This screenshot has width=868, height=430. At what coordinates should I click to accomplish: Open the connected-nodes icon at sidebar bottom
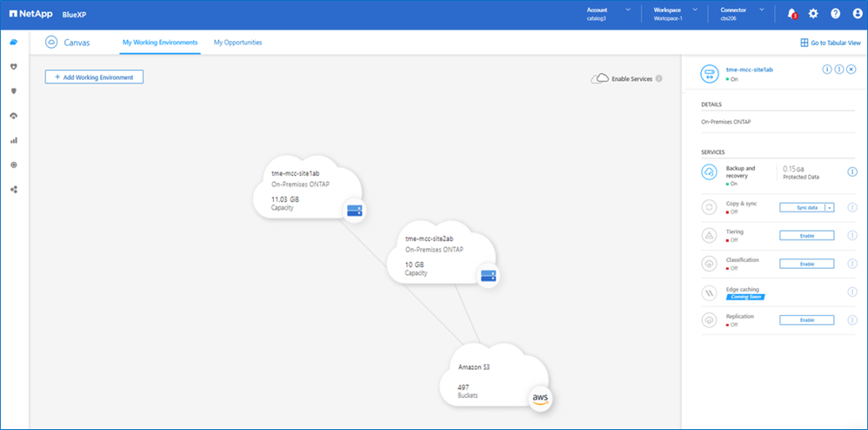coord(14,190)
